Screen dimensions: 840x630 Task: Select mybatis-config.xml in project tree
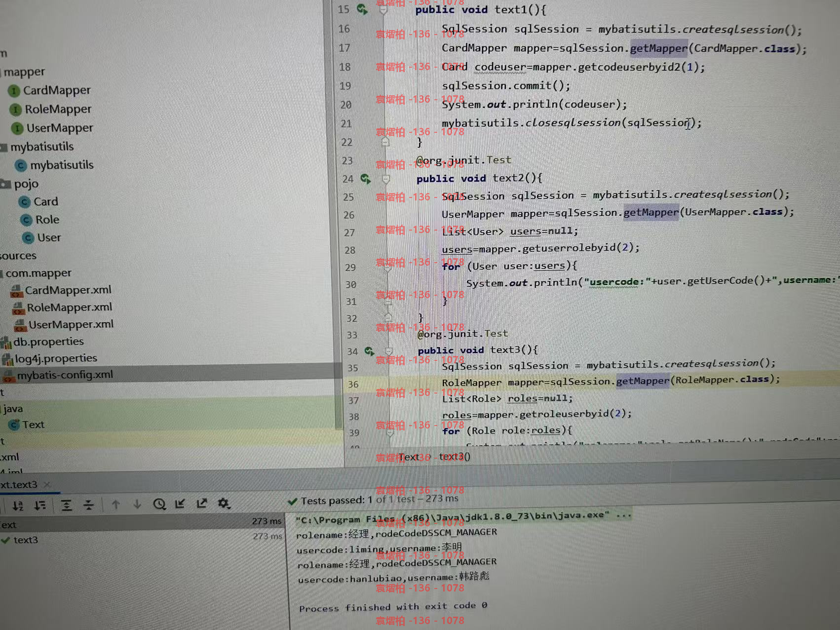(x=65, y=375)
